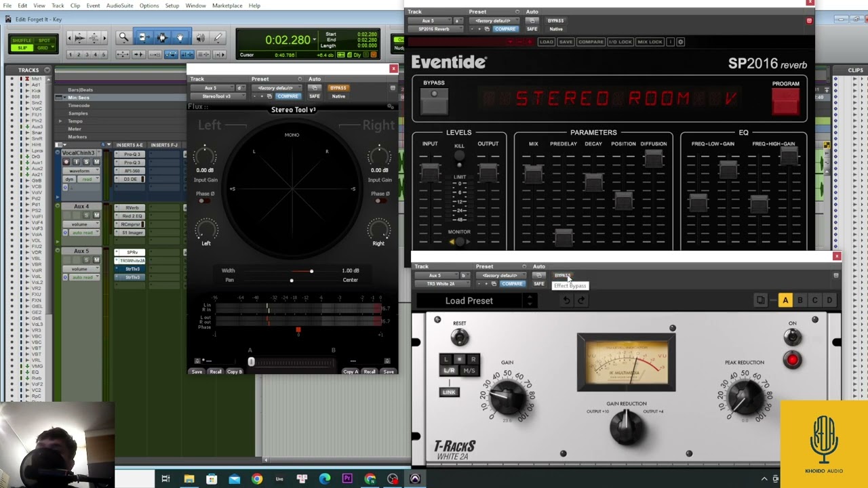868x488 pixels.
Task: Click zoom preset button 1
Action: [x=71, y=54]
